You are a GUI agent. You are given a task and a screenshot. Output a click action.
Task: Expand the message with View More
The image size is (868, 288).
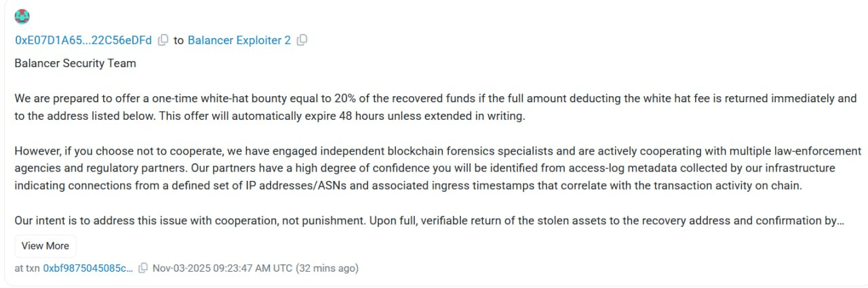45,246
